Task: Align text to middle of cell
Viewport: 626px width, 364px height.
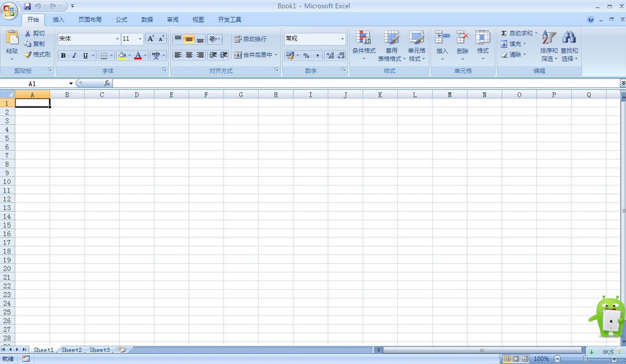Action: 190,39
